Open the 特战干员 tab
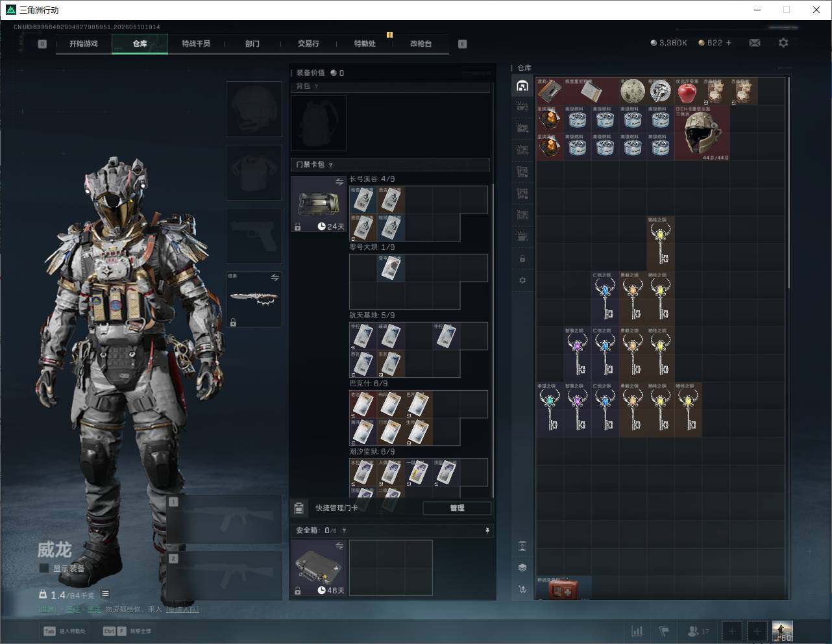The width and height of the screenshot is (832, 644). pyautogui.click(x=196, y=43)
